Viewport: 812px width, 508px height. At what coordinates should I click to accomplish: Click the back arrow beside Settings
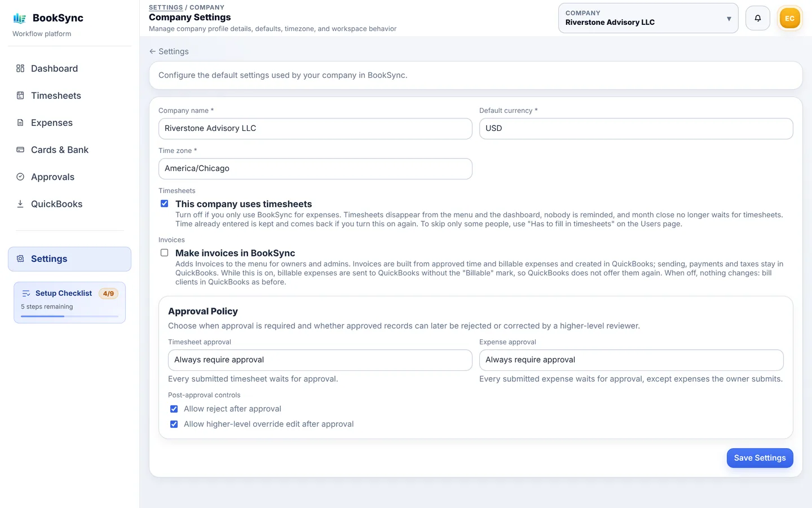152,51
